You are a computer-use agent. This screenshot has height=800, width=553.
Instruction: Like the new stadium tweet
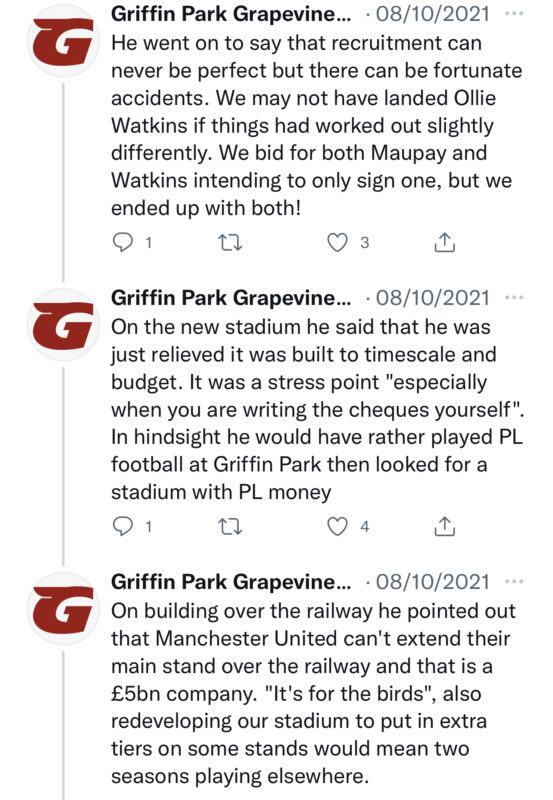(x=337, y=526)
